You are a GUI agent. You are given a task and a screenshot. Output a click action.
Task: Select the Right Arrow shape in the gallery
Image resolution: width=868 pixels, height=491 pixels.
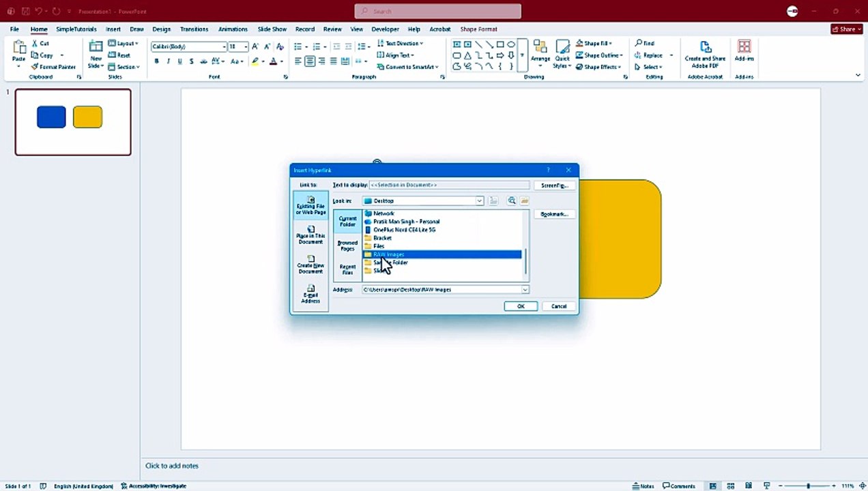pyautogui.click(x=500, y=55)
